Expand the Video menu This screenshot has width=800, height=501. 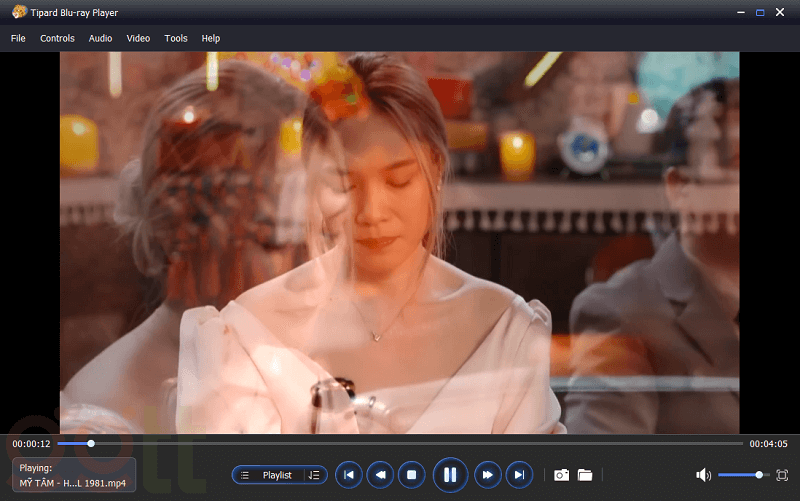138,38
